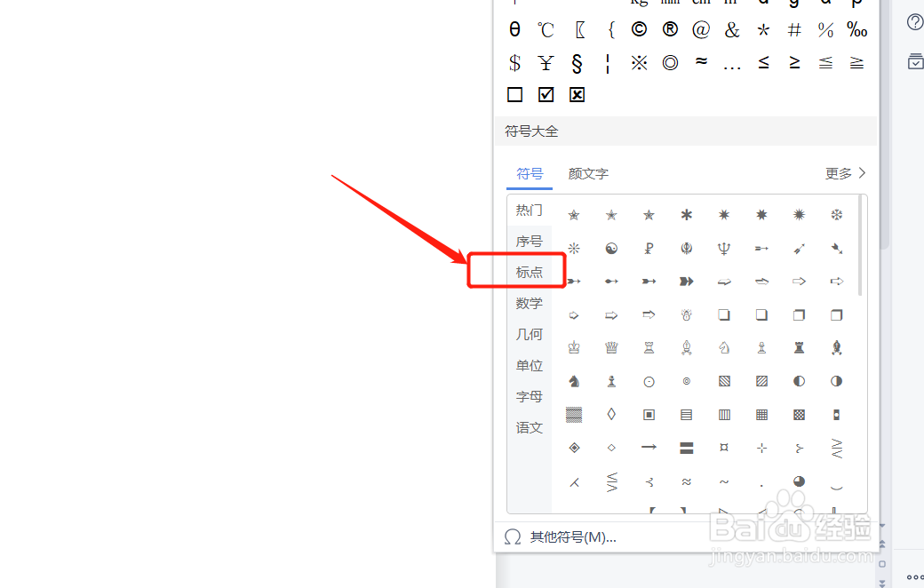
Task: Insert the yin-yang symbol
Action: [611, 249]
